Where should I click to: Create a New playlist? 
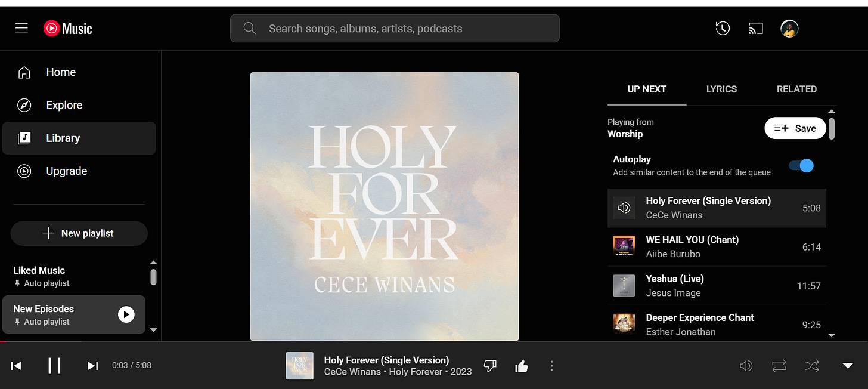(79, 233)
